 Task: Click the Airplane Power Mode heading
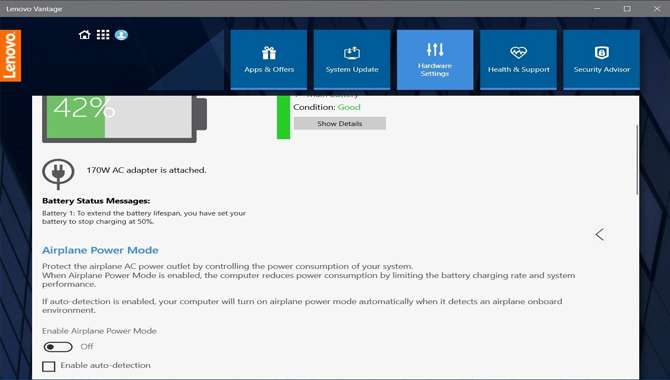coord(100,250)
